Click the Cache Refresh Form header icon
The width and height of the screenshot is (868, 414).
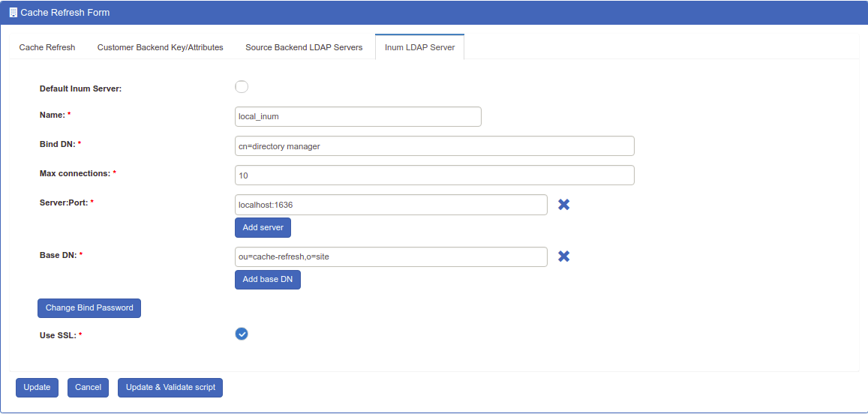pyautogui.click(x=13, y=13)
